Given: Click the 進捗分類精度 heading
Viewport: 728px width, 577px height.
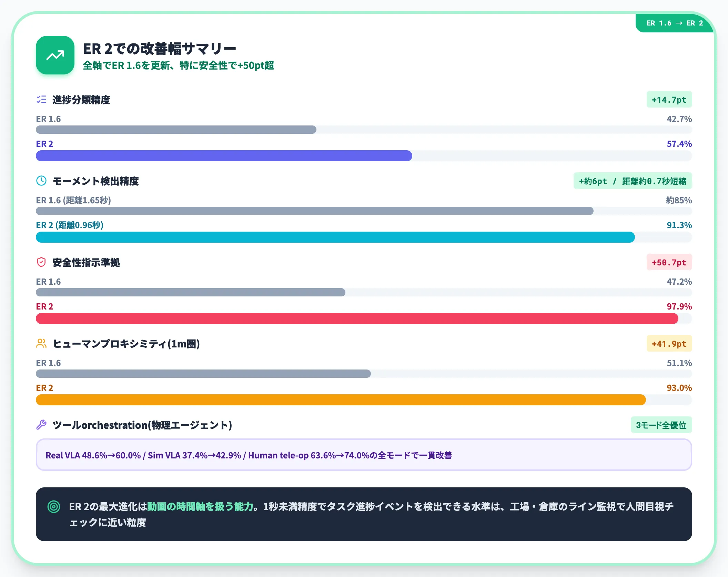Looking at the screenshot, I should [x=81, y=100].
